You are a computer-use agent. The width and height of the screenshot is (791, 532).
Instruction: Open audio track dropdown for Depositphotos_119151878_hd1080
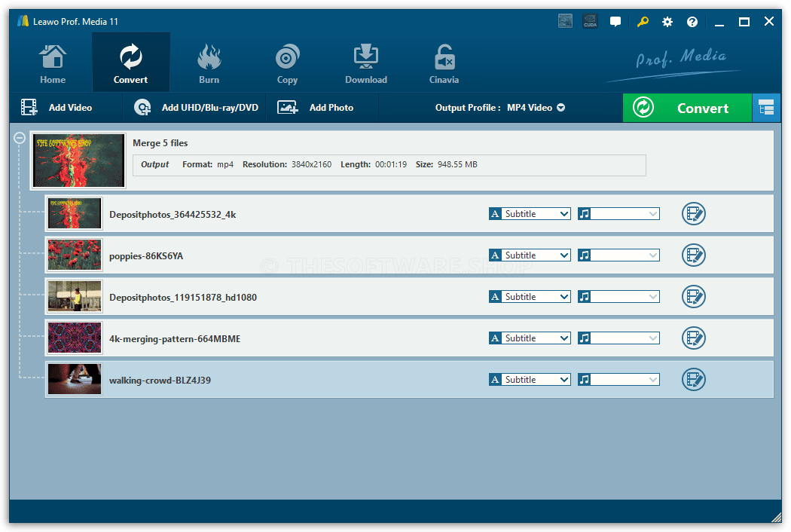[x=618, y=297]
